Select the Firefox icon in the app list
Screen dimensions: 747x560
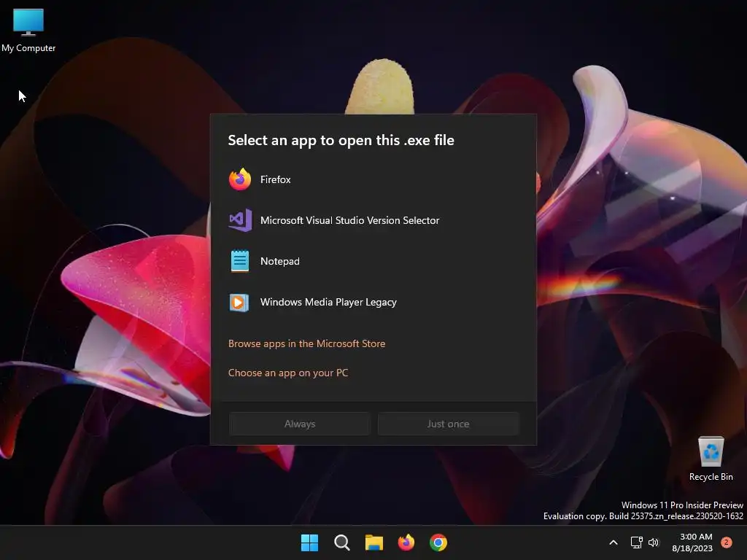point(239,179)
